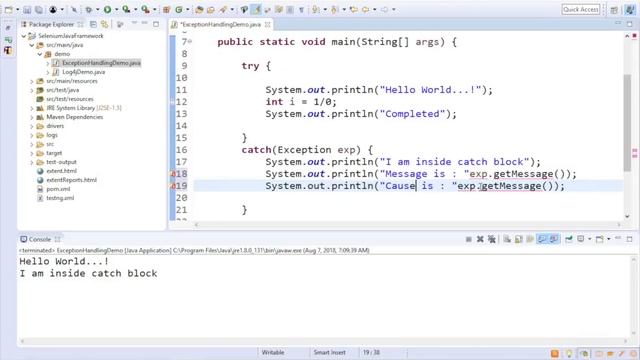Expand the test-output folder
Image resolution: width=640 pixels, height=360 pixels.
click(32, 162)
